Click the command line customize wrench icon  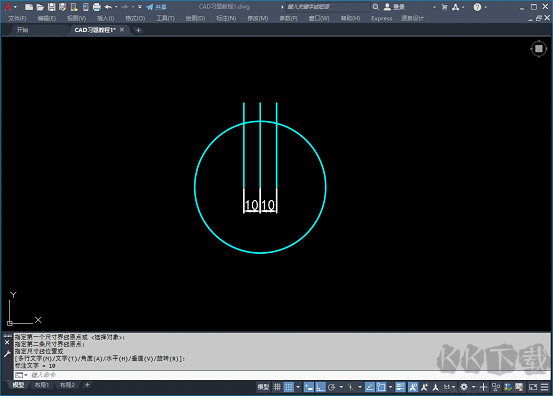[7, 354]
